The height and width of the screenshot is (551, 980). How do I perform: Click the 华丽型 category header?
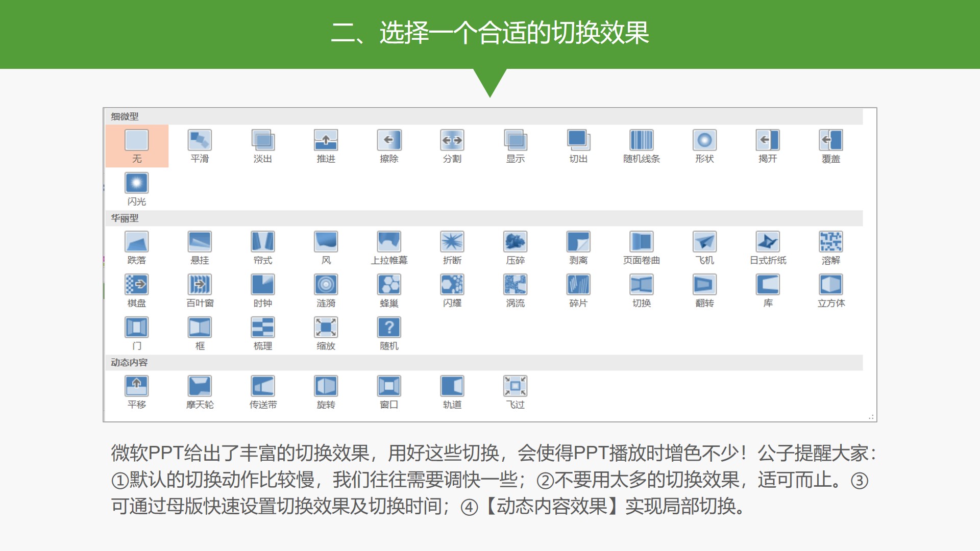(484, 218)
